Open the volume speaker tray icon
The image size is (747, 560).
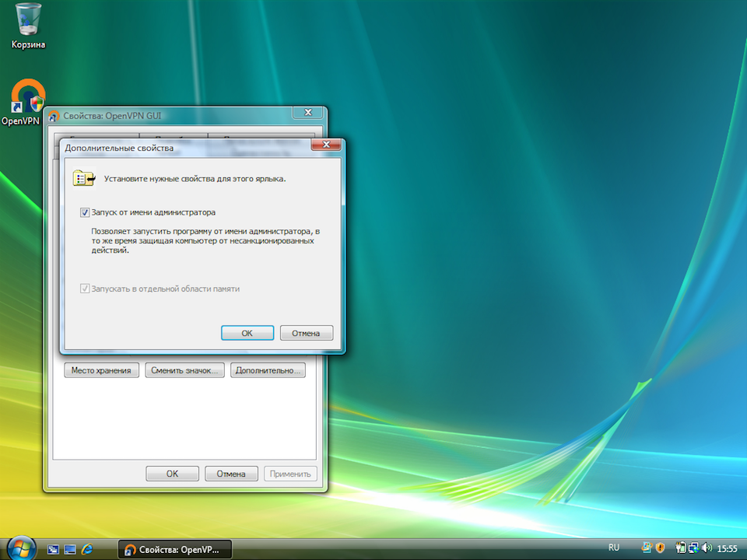(707, 548)
